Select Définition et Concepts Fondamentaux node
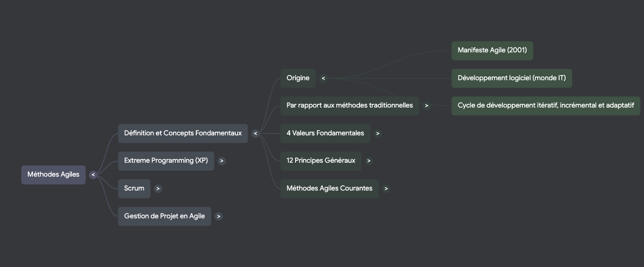 (183, 133)
